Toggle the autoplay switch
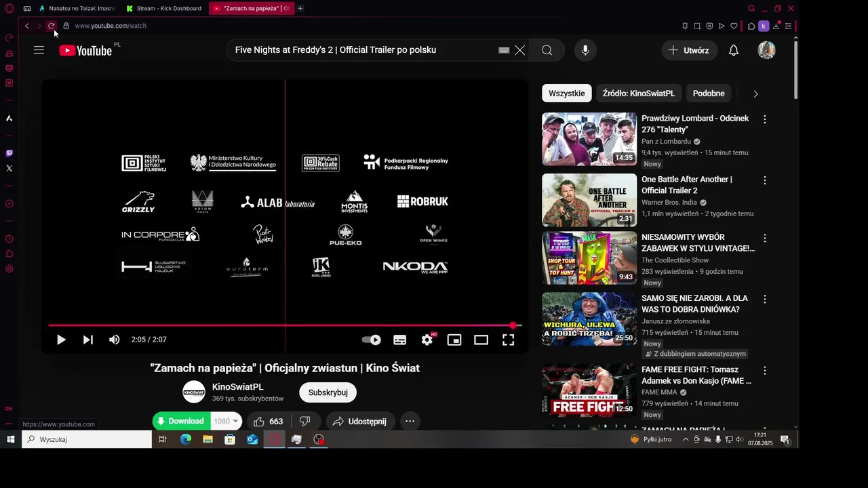 (371, 340)
